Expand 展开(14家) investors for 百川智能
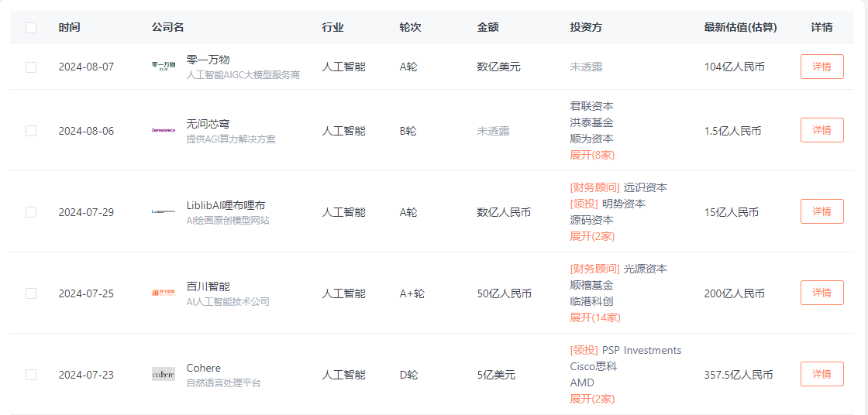 tap(595, 317)
